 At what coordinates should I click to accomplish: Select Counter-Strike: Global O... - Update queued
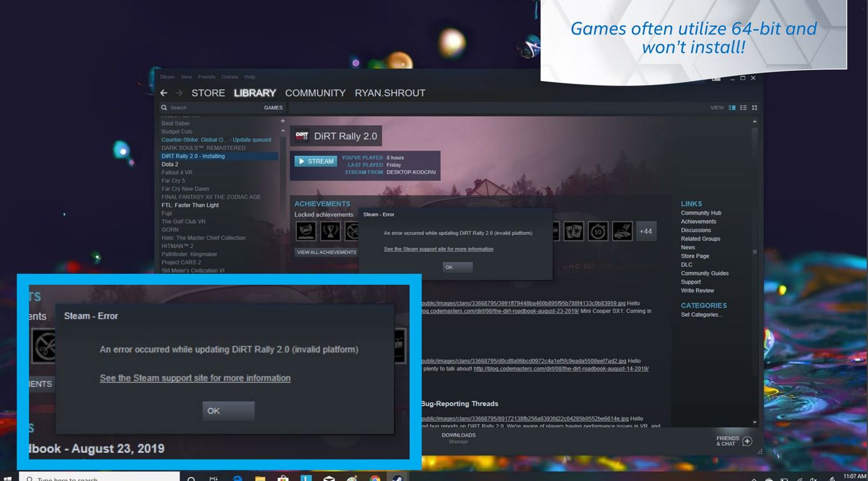click(x=216, y=140)
